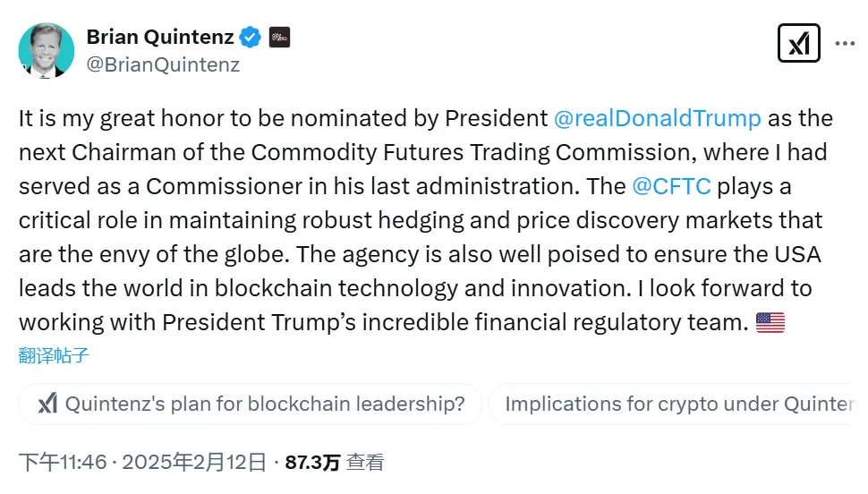This screenshot has height=494, width=868.
Task: Follow the @realDonaldTrump mention link
Action: [658, 118]
